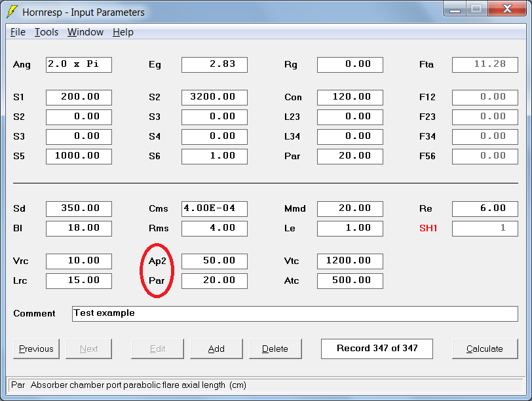Click the Mmd label
Screen dimensions: 532x401
click(295, 208)
